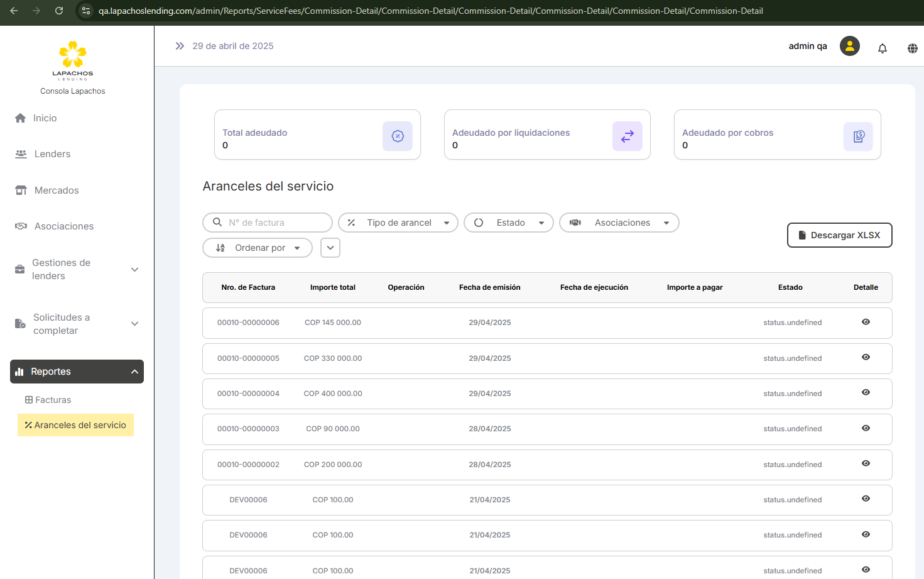
Task: Click the Lapachos Lending logo
Action: 73,60
